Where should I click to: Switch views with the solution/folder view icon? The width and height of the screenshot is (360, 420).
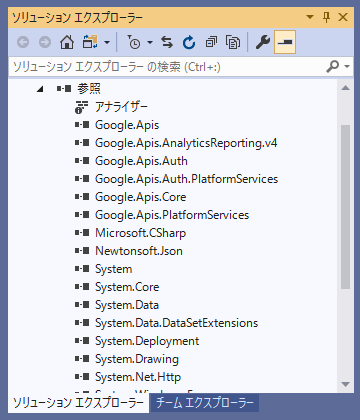click(x=90, y=42)
